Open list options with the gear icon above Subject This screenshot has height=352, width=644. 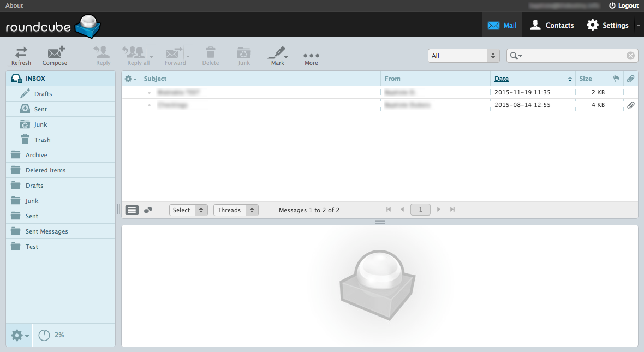[x=129, y=79]
